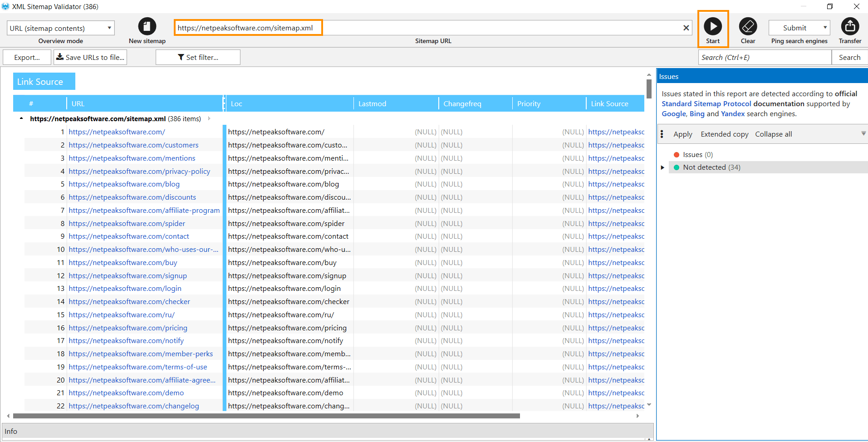Open the netpeaksoftware.com/signup URL link

[x=128, y=275]
